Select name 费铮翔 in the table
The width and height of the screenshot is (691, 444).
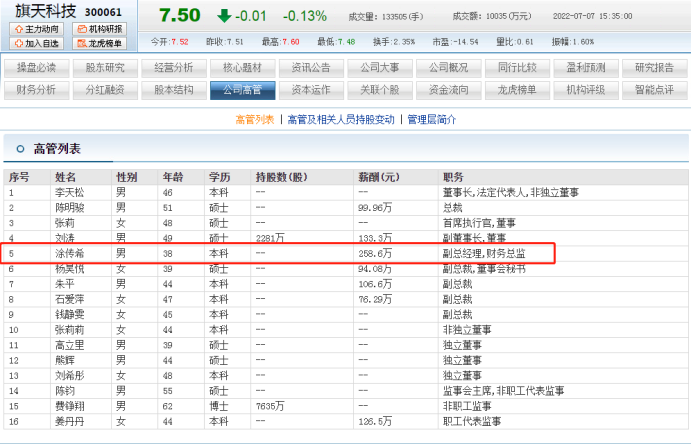pyautogui.click(x=70, y=407)
